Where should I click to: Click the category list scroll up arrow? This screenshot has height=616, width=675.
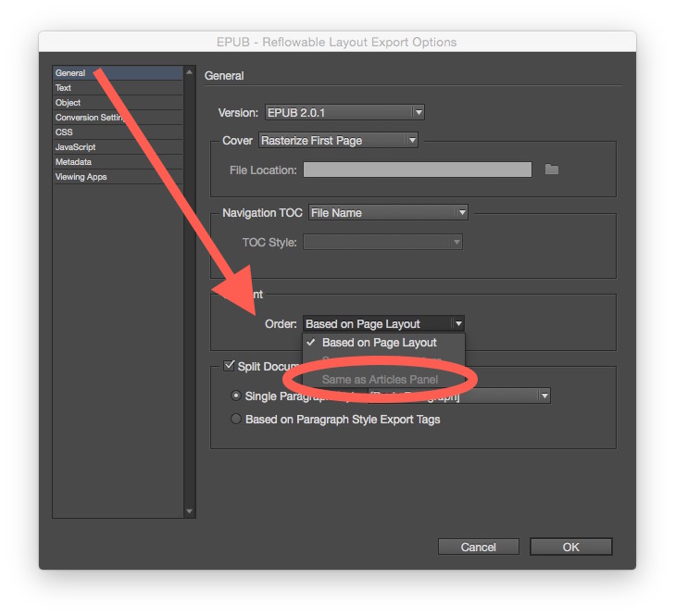[x=190, y=72]
